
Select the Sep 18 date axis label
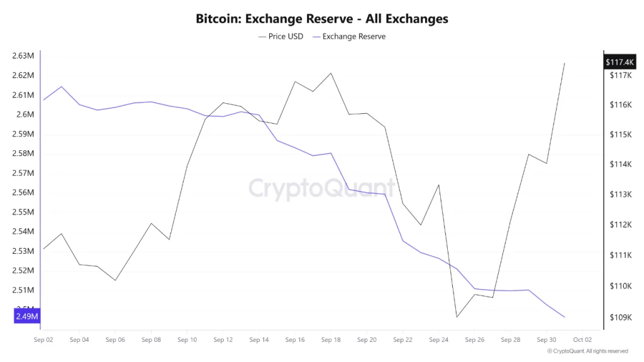[331, 340]
